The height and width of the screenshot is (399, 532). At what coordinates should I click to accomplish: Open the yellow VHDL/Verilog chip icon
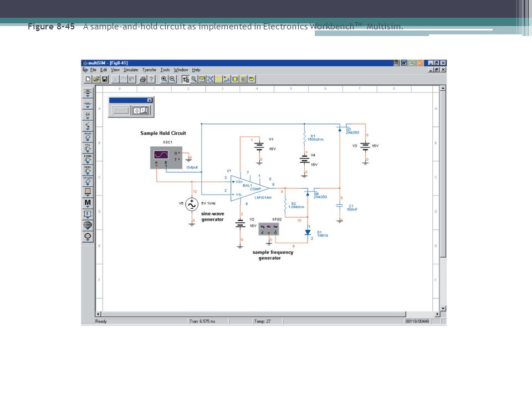235,79
